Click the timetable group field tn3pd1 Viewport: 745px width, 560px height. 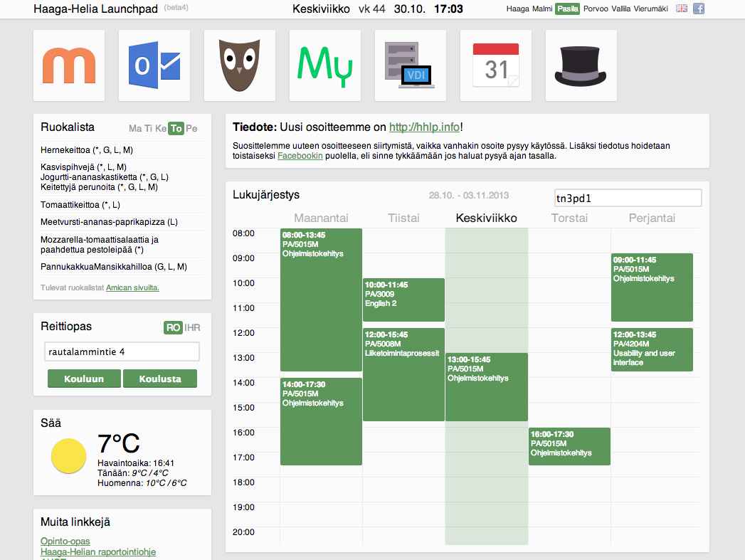tap(628, 198)
